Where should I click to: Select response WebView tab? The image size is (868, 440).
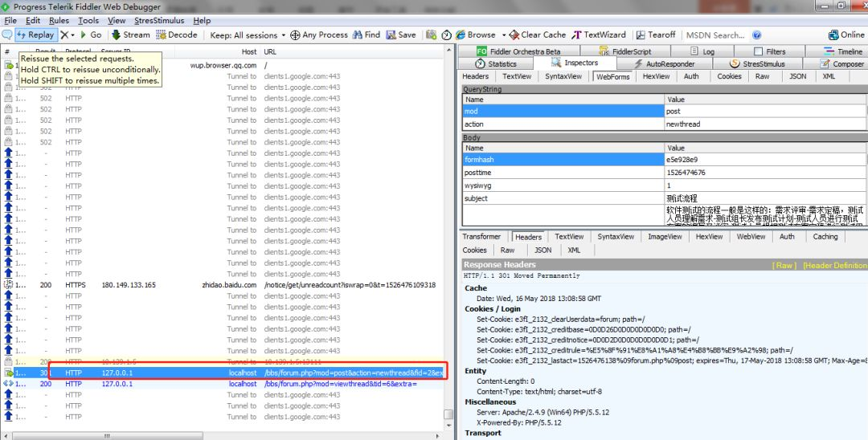pyautogui.click(x=751, y=237)
